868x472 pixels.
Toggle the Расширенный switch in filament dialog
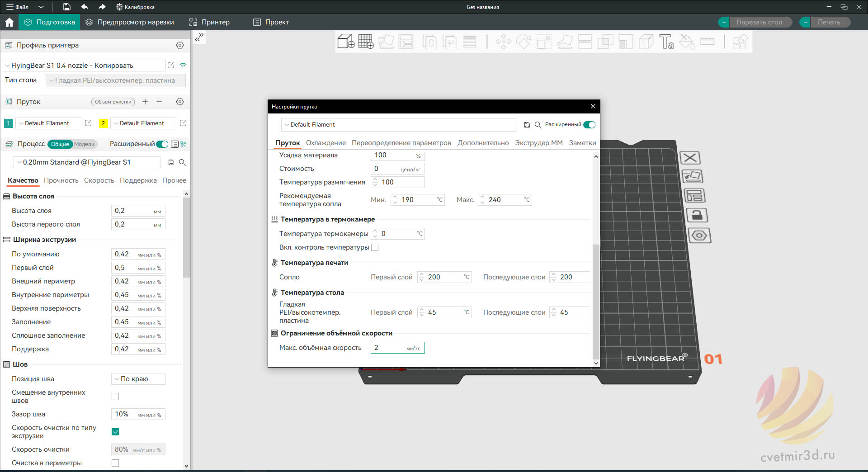pyautogui.click(x=590, y=125)
